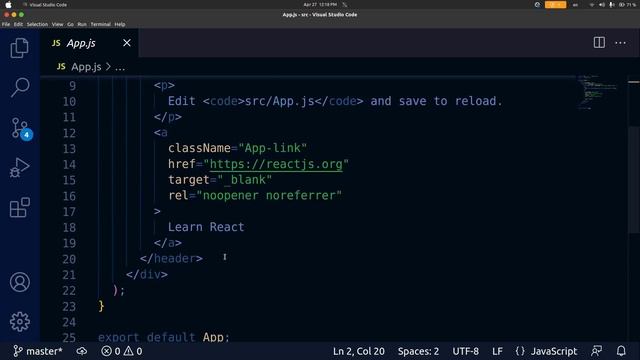Close the App.js tab
This screenshot has width=640, height=360.
(127, 43)
